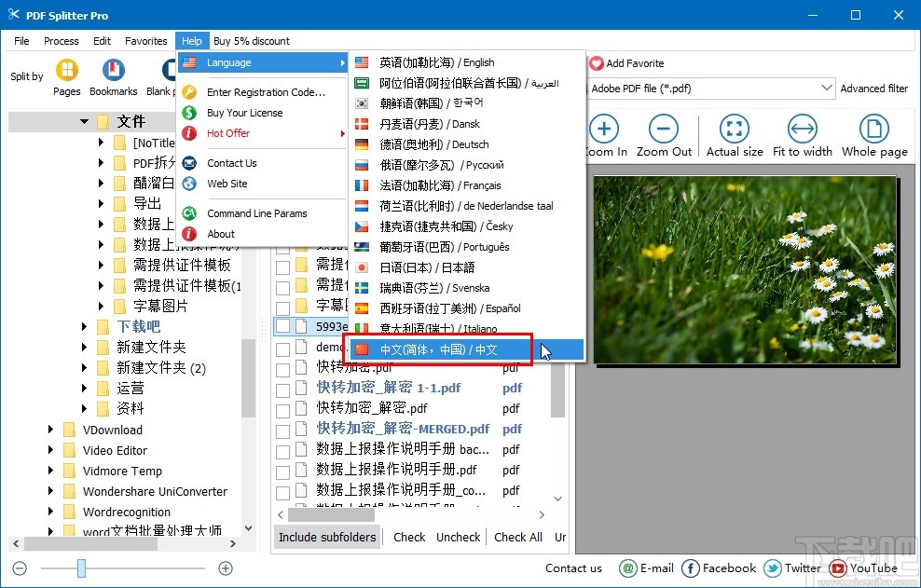The image size is (921, 588).
Task: Click the Japanese flag icon
Action: pos(362,267)
